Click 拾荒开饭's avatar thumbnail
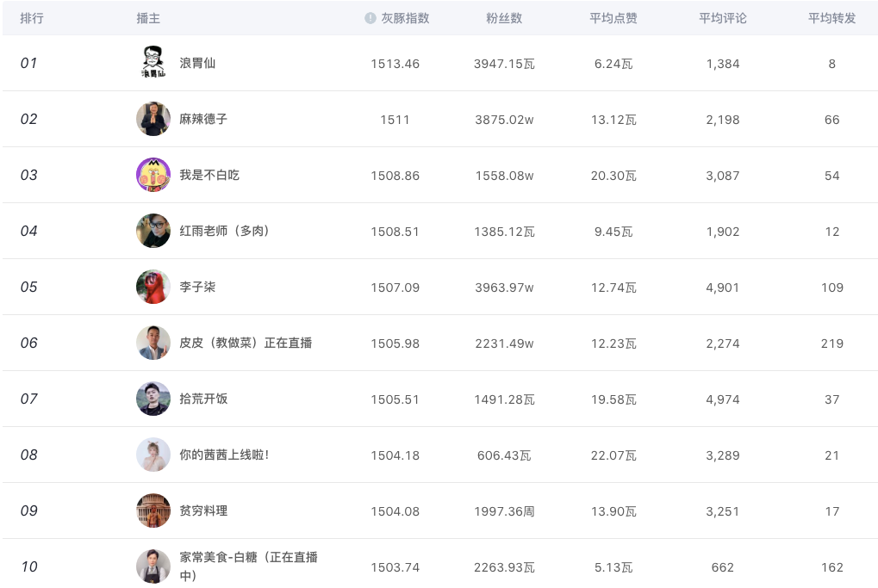Screen dimensions: 878x588 tap(153, 399)
